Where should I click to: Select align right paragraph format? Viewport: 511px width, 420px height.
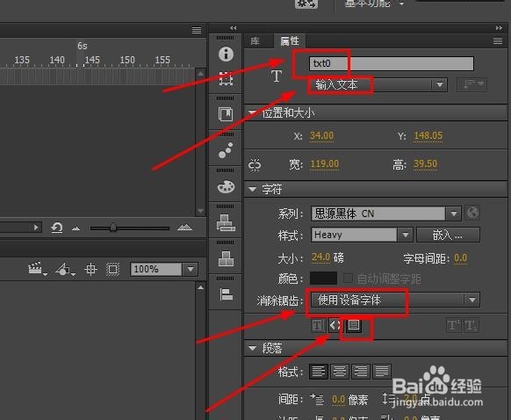click(361, 372)
